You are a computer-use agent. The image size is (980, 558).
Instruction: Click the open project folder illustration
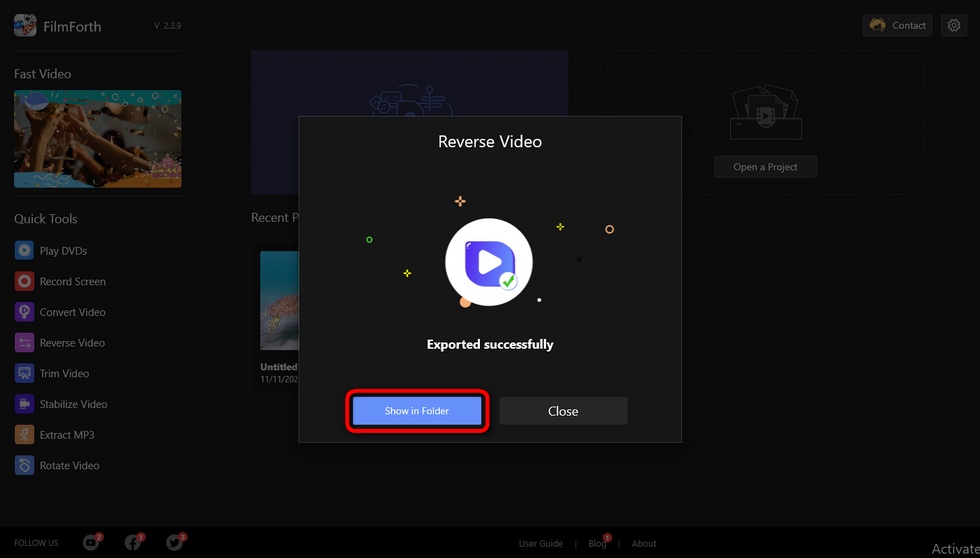766,112
